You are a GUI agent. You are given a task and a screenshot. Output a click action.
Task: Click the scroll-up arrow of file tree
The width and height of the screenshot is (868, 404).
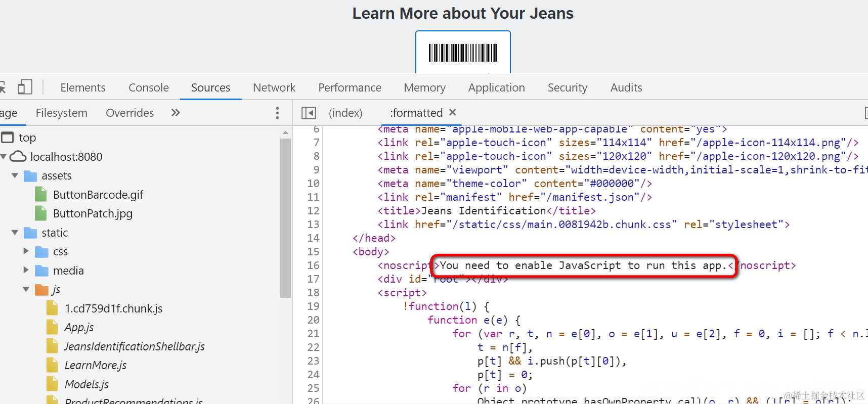(x=285, y=132)
